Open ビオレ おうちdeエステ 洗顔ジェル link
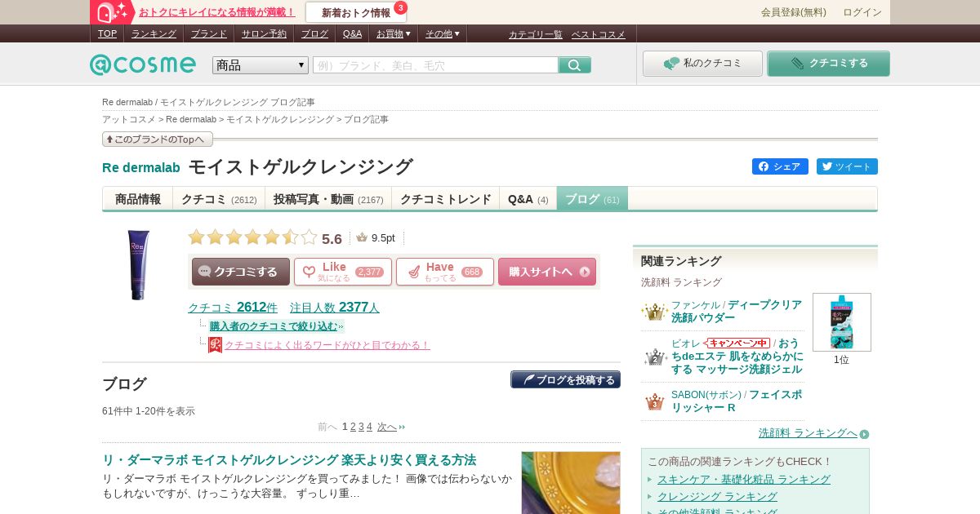The width and height of the screenshot is (980, 514). point(737,357)
